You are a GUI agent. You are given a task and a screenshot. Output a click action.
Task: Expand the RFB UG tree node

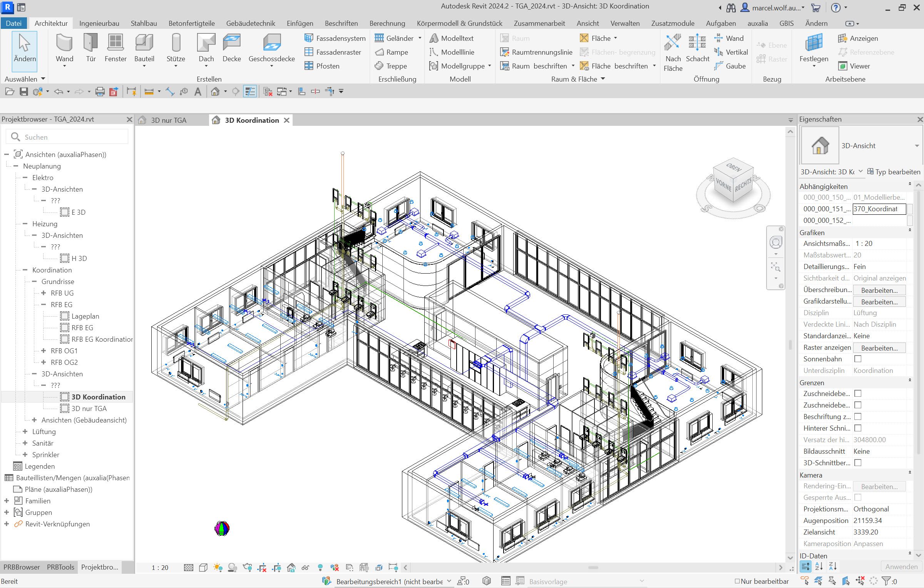click(44, 293)
